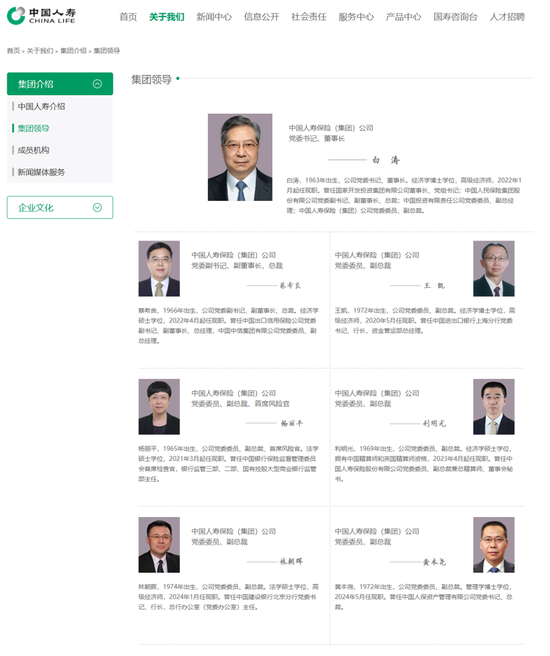The image size is (550, 656).
Task: Click the 白涛 calligraphy name signature
Action: click(386, 160)
